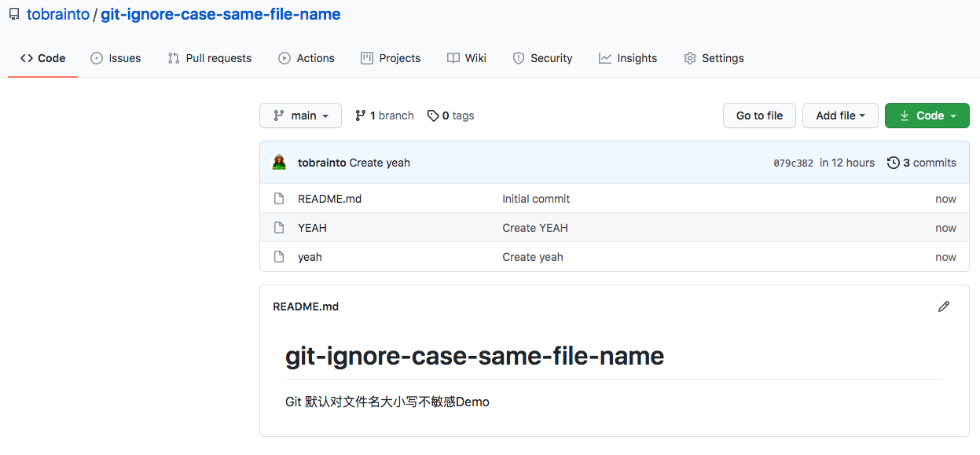This screenshot has height=455, width=980.
Task: Open the Create YEAH commit message
Action: (535, 228)
